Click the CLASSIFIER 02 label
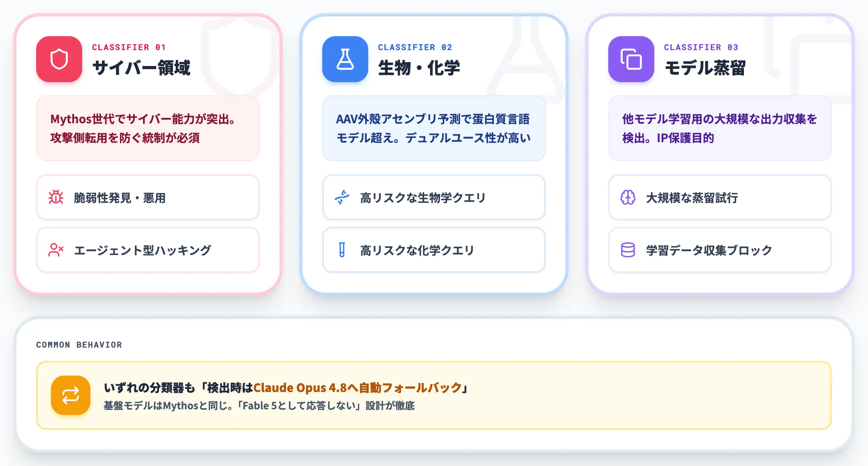 [415, 47]
